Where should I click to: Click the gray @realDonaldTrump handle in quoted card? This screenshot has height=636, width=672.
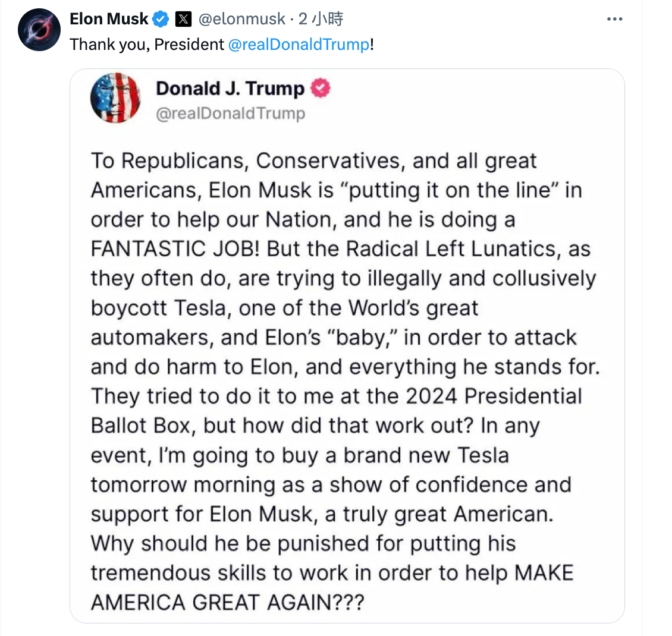click(231, 113)
